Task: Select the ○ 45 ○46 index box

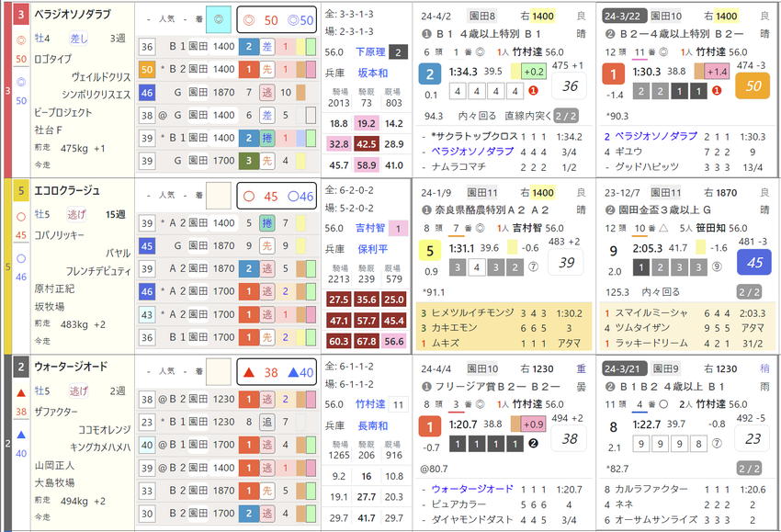Action: (277, 197)
